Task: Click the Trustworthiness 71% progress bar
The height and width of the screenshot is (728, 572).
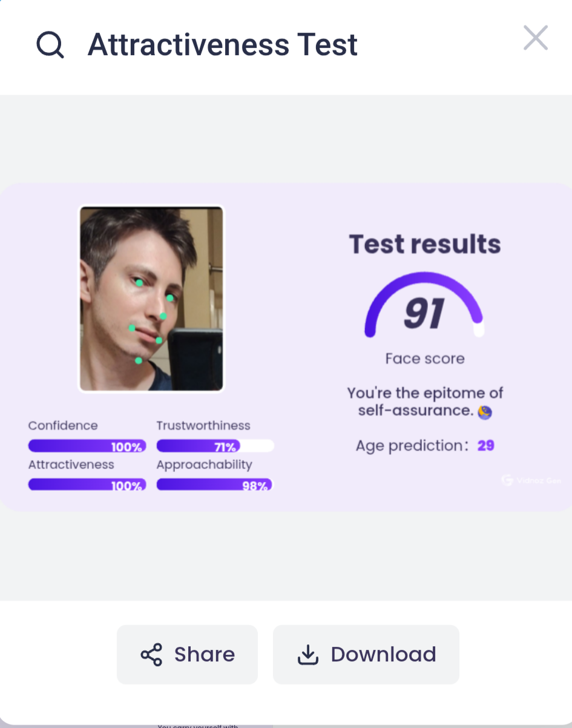Action: pos(215,446)
